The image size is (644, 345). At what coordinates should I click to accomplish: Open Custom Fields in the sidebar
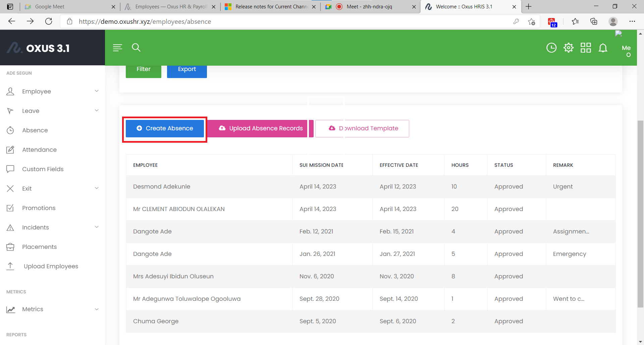pos(43,169)
